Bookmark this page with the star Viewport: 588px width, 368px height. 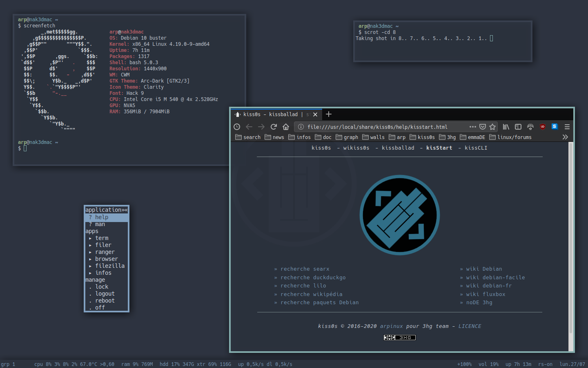pyautogui.click(x=492, y=127)
